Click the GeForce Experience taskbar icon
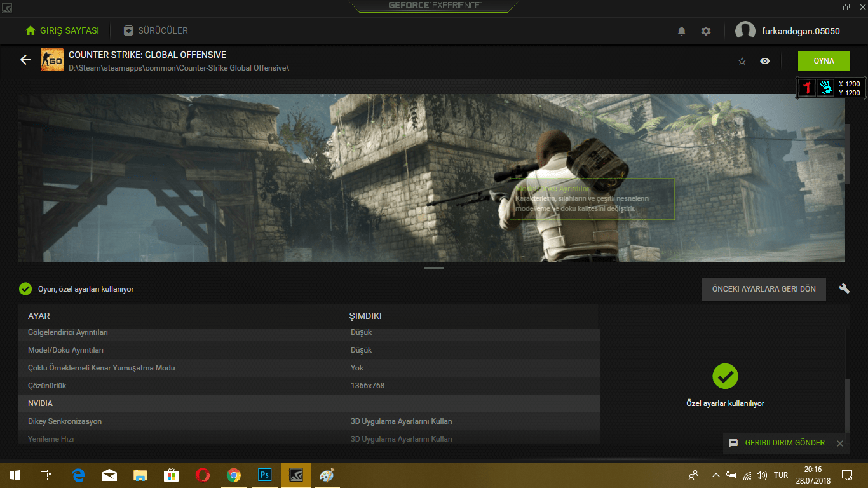The height and width of the screenshot is (488, 868). 296,475
